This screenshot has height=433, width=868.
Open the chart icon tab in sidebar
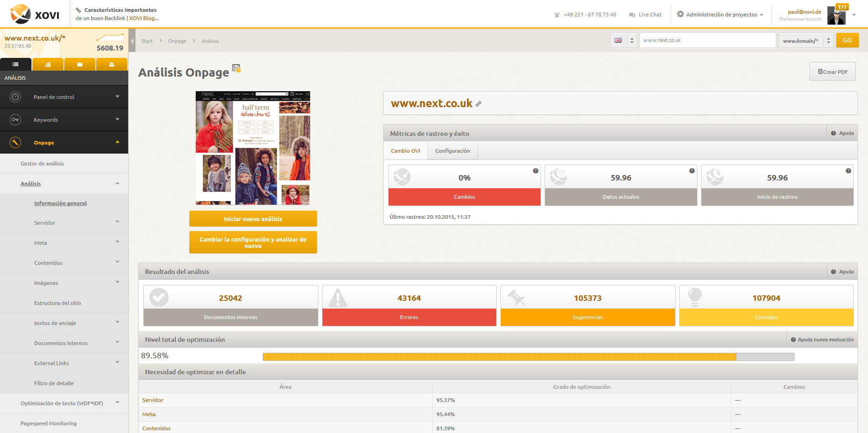48,64
